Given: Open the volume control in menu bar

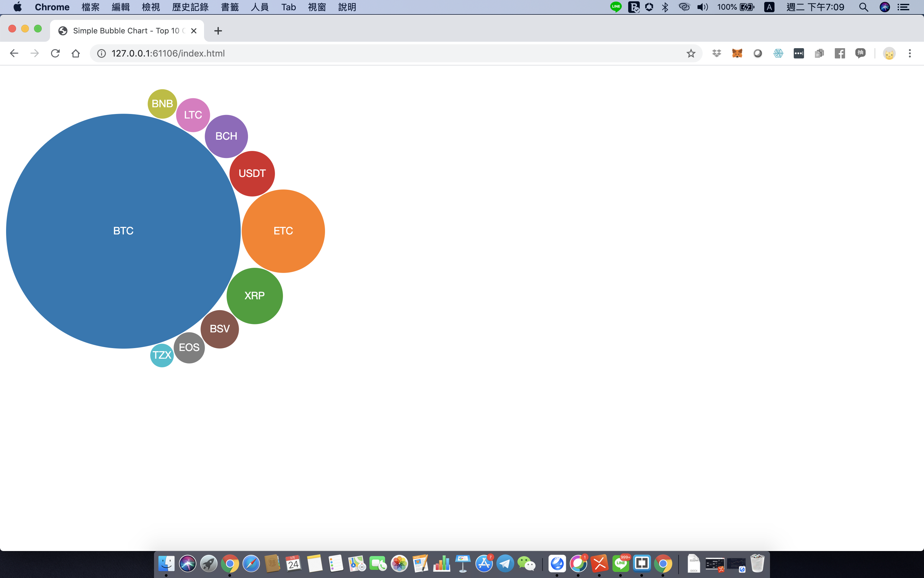Looking at the screenshot, I should pos(702,7).
